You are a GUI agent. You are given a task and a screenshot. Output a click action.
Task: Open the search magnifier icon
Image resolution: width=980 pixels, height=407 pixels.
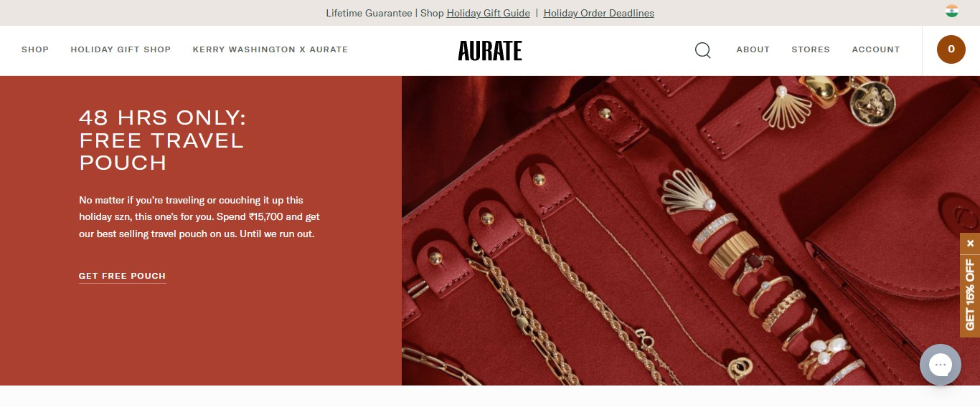click(703, 50)
